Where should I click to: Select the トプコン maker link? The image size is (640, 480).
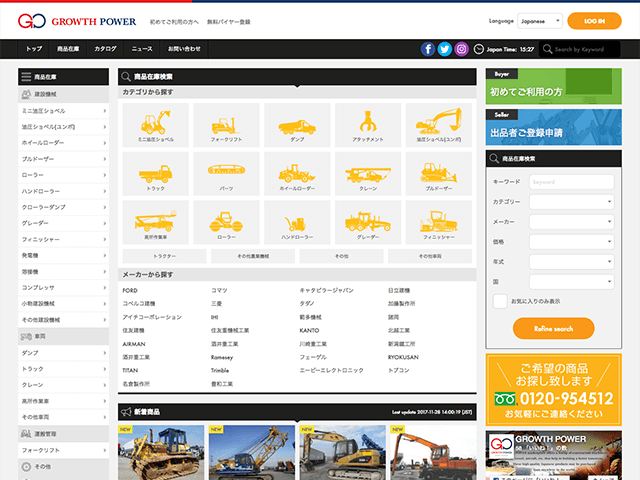(398, 370)
